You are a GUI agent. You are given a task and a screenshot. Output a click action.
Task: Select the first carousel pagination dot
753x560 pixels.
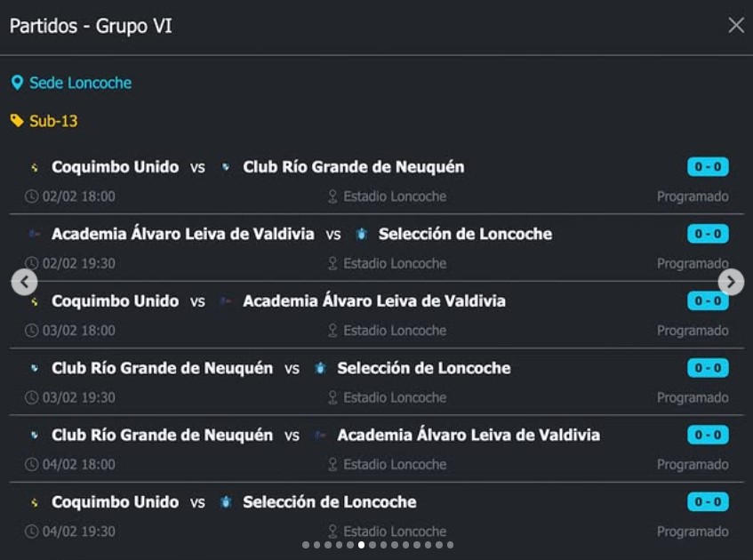(306, 545)
